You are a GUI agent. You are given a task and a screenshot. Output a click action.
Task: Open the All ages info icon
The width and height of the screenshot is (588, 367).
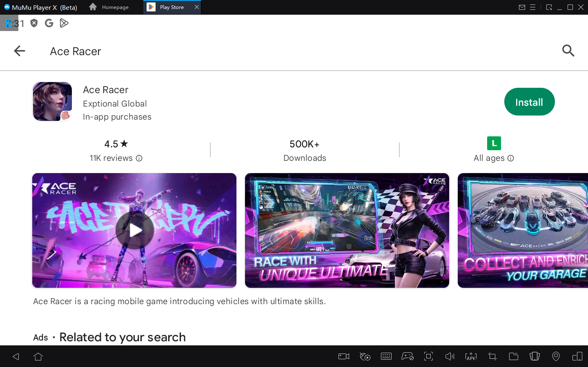[x=510, y=158]
